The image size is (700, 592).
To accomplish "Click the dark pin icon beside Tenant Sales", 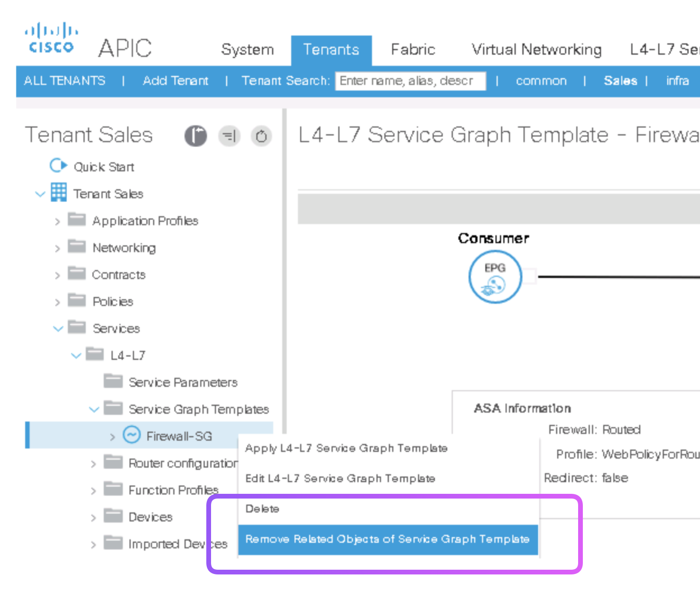I will click(195, 137).
